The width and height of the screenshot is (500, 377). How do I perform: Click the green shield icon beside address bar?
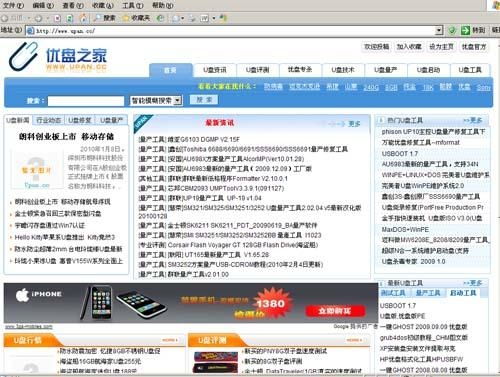pos(452,30)
